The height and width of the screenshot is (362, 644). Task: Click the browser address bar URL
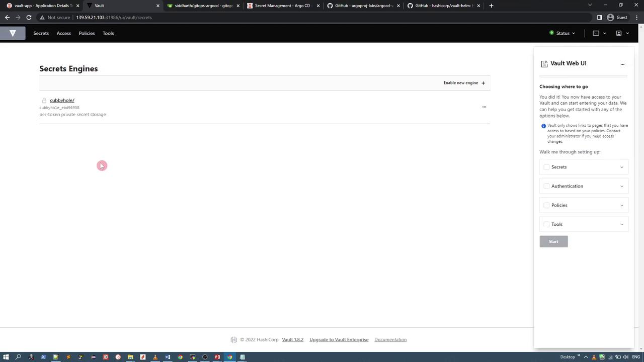pyautogui.click(x=114, y=17)
